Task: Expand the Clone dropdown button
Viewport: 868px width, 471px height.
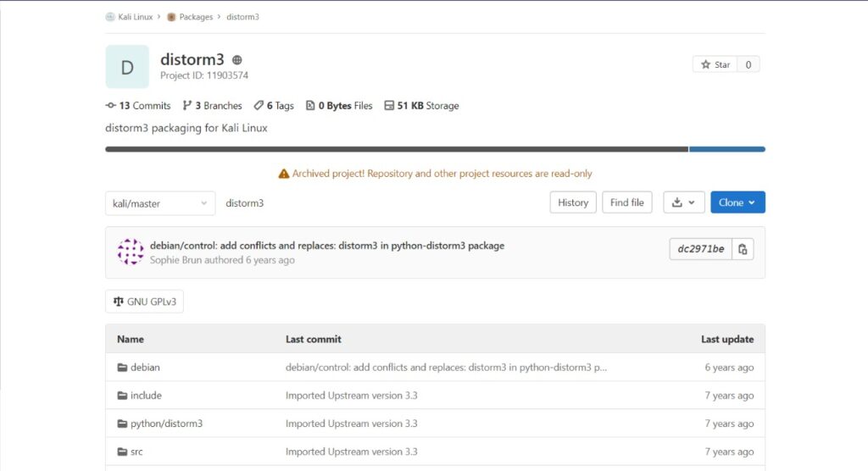Action: point(738,202)
